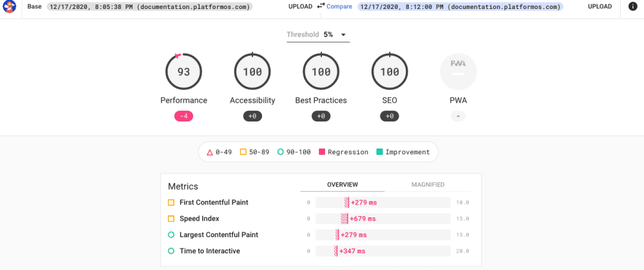Switch to the Overview tab
The height and width of the screenshot is (270, 644).
coord(342,184)
